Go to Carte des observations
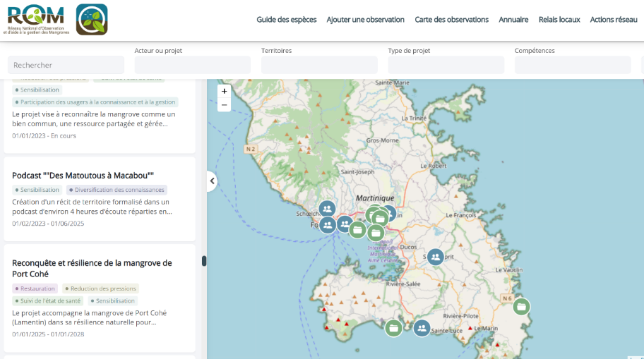Screen dimensions: 644x359 point(451,20)
